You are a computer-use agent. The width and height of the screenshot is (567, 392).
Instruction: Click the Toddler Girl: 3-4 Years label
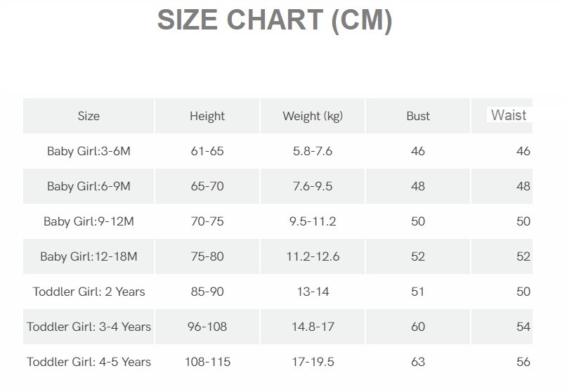point(89,327)
